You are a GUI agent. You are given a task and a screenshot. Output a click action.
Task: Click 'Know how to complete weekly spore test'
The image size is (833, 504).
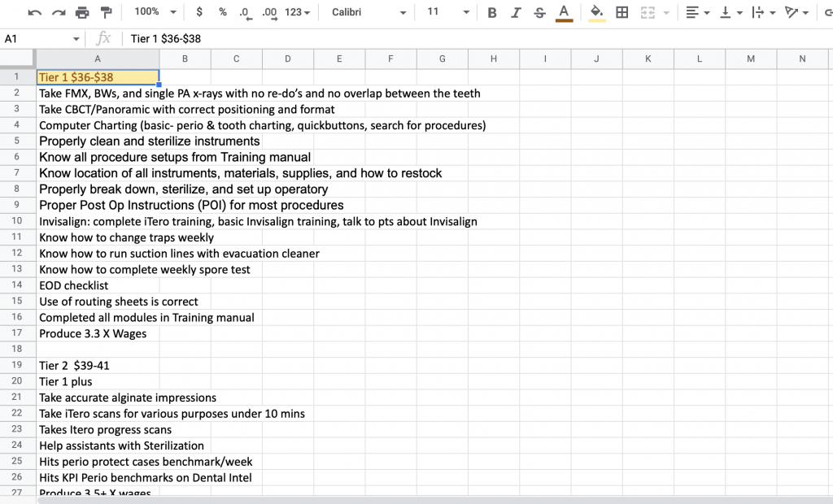point(145,269)
